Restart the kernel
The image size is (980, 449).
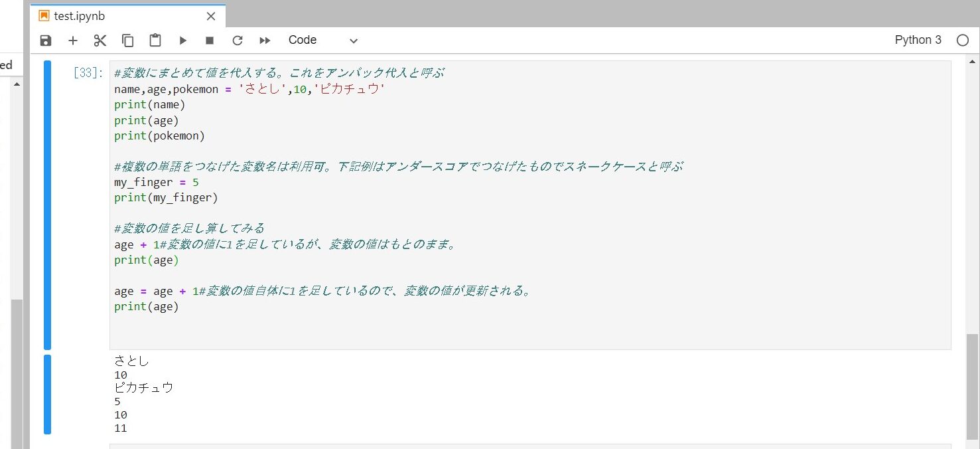pos(237,41)
